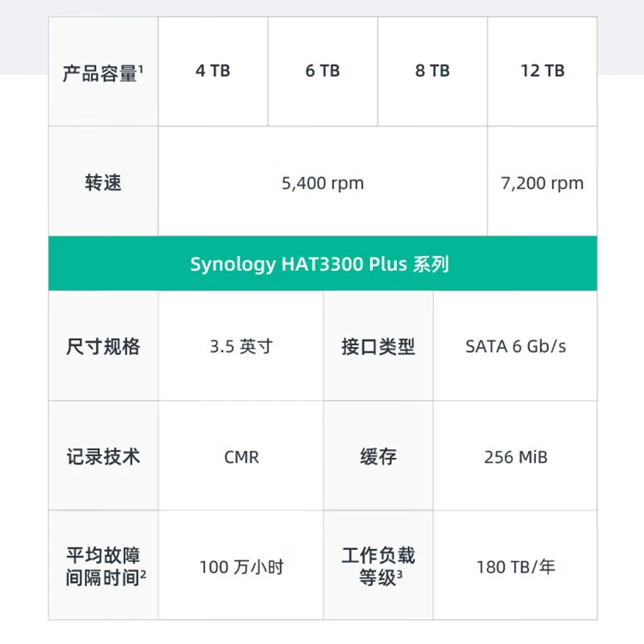The image size is (644, 644).
Task: Select the 4 TB capacity cell
Action: point(213,72)
